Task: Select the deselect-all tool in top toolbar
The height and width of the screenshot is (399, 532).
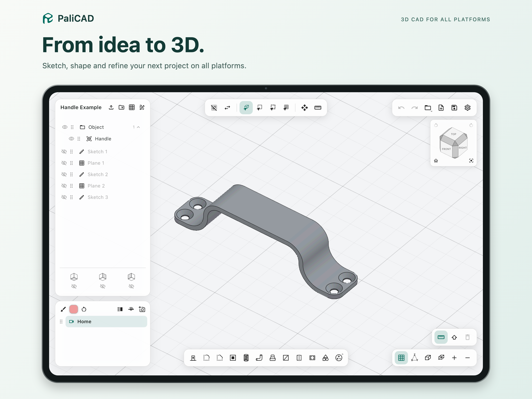Action: click(x=214, y=107)
